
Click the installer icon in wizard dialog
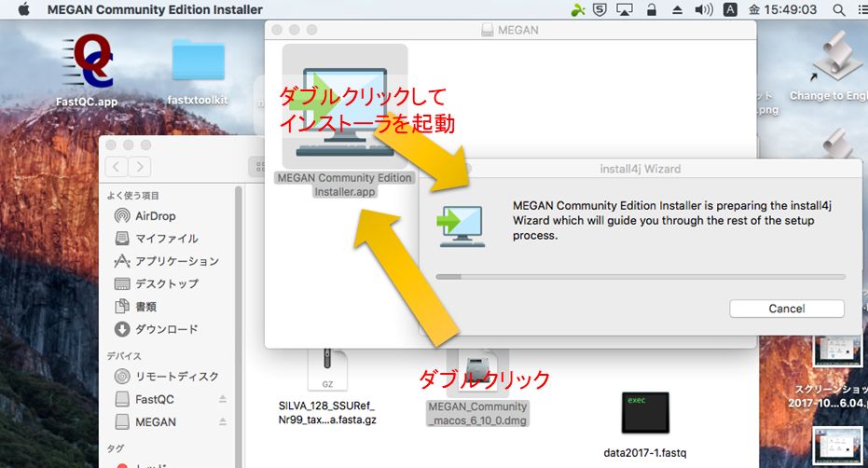point(460,226)
